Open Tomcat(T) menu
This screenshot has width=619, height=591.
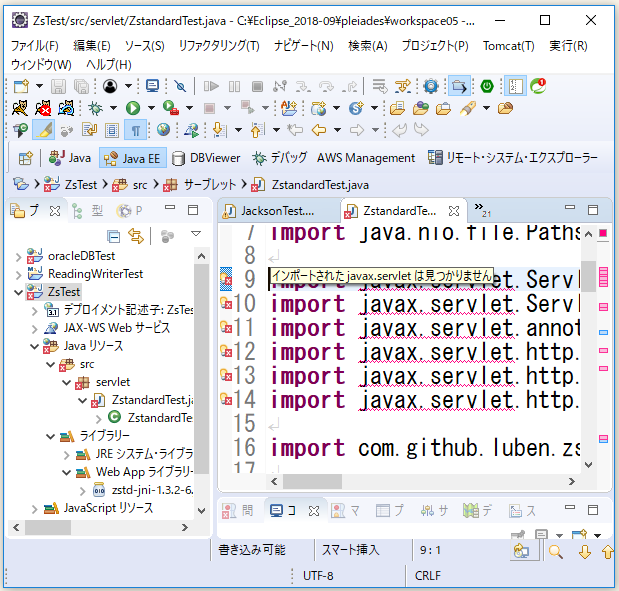pos(508,46)
